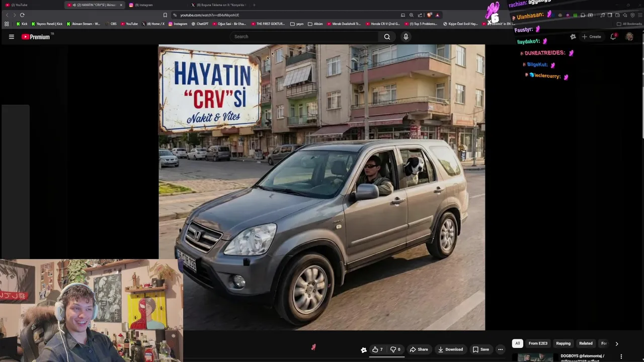Open the YouTube bookmark in bookmarks bar
This screenshot has height=362, width=644.
[129, 24]
